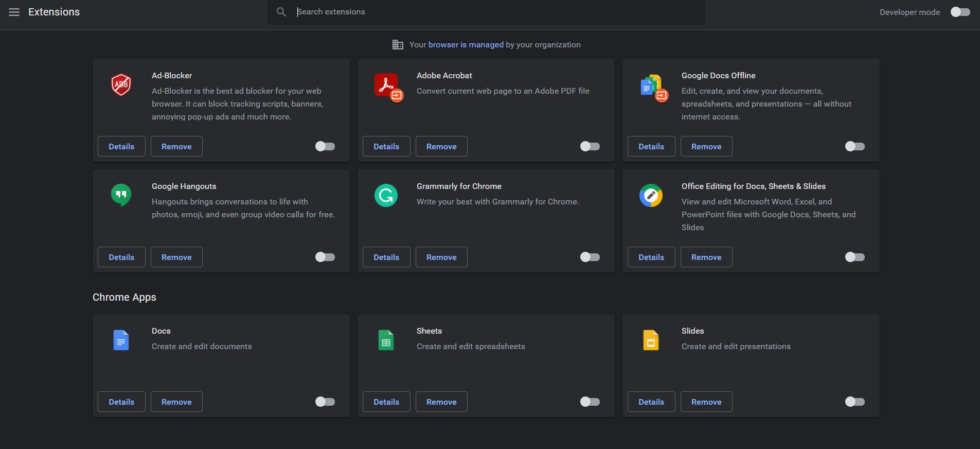The width and height of the screenshot is (980, 449).
Task: Click the managed organization building icon
Action: click(398, 45)
